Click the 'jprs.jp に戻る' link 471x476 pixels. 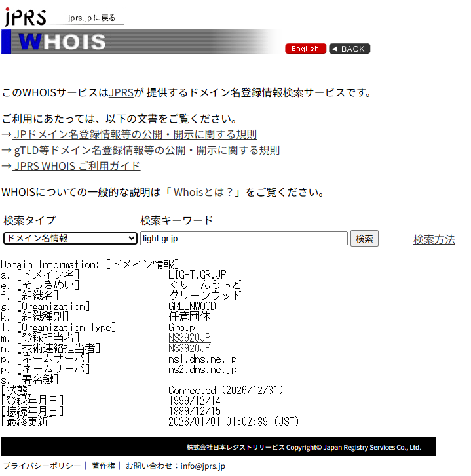[92, 18]
